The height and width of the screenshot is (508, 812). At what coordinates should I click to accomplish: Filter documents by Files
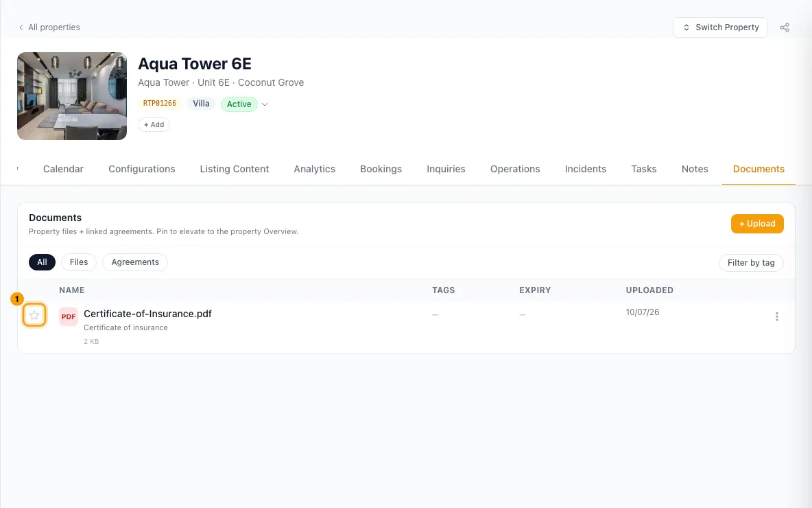click(x=79, y=262)
